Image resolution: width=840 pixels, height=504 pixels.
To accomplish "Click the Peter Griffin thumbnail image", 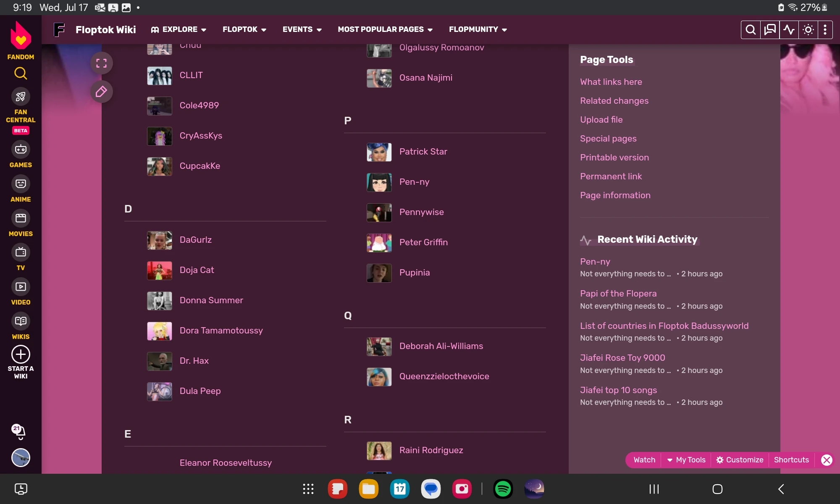I will [379, 243].
